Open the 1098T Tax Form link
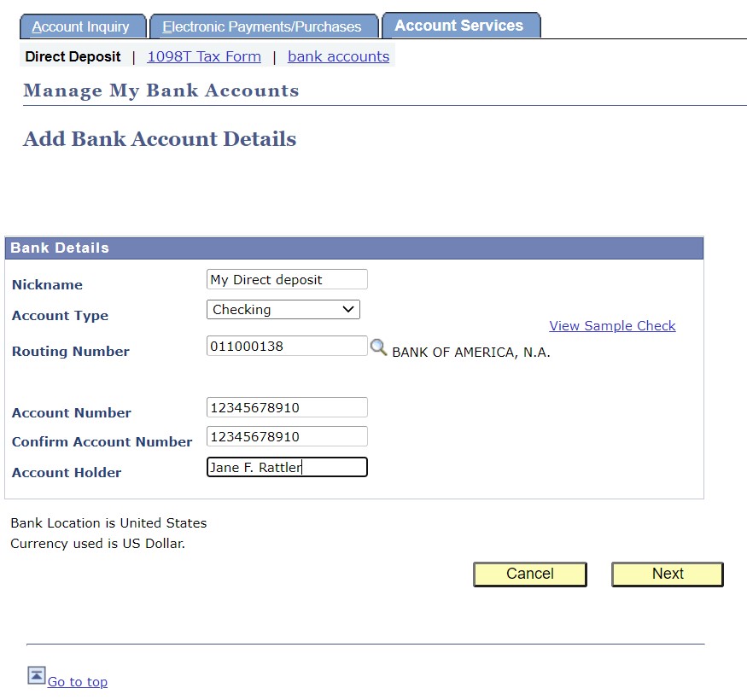Viewport: 747px width, 700px height. tap(203, 56)
